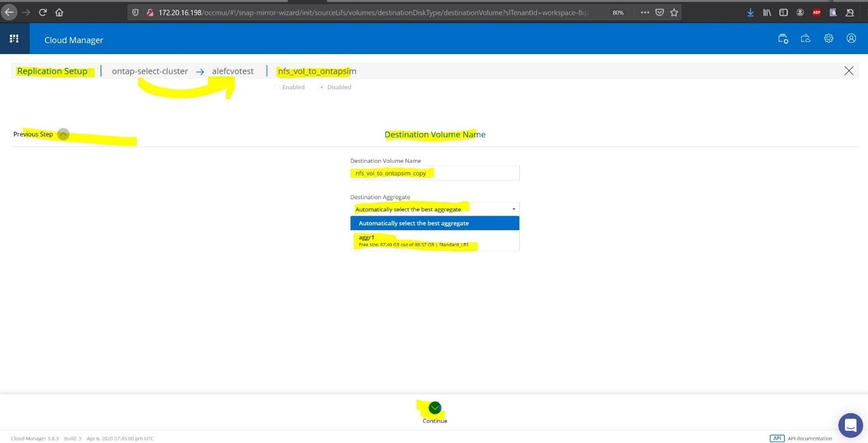Click the ontap-select-cluster source label
The image size is (868, 443).
click(x=150, y=71)
